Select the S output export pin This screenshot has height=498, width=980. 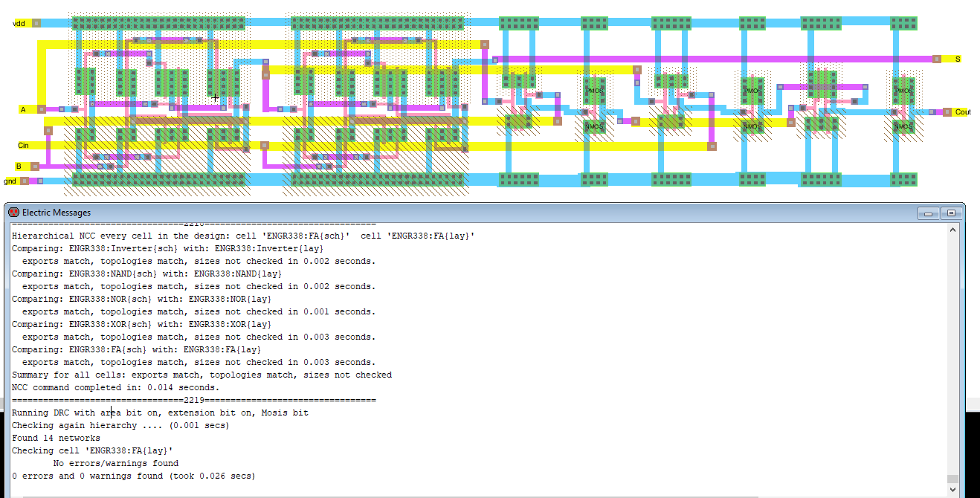(937, 59)
